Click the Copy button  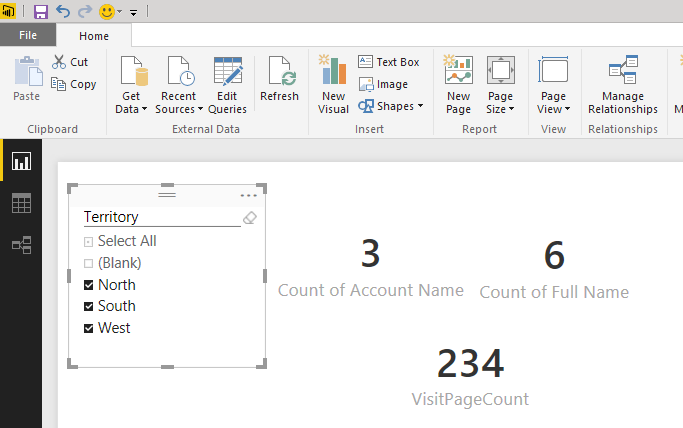(75, 84)
